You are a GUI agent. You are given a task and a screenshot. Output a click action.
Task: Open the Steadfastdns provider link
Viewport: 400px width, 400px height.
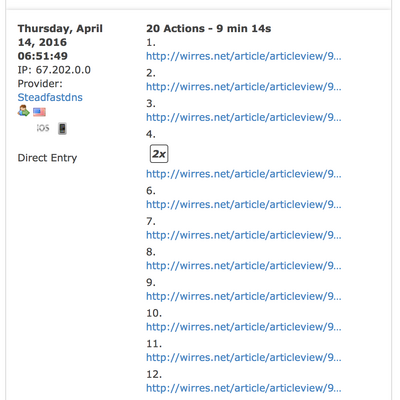point(50,97)
